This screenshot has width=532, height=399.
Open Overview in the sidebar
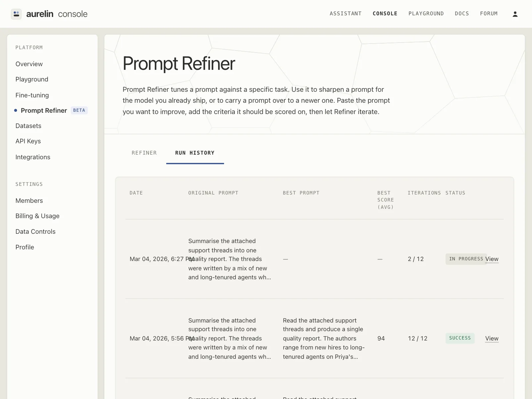tap(29, 64)
